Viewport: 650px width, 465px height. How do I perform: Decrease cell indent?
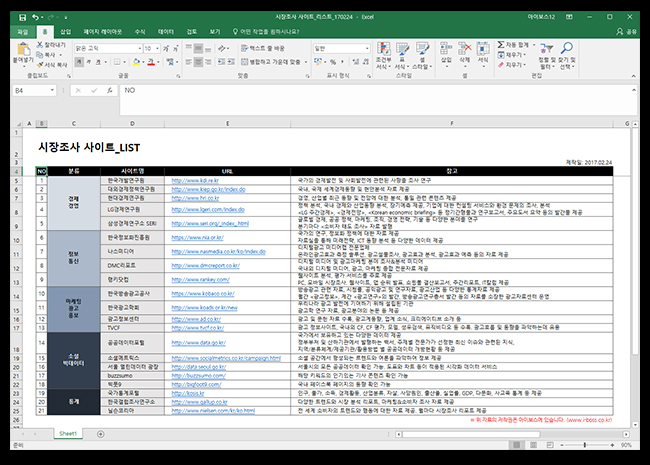221,62
